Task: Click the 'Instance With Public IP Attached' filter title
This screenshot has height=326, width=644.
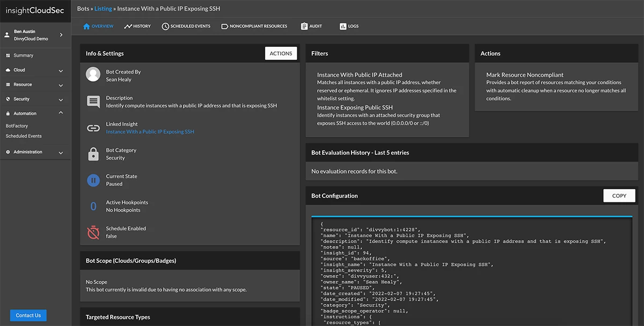Action: pyautogui.click(x=360, y=75)
